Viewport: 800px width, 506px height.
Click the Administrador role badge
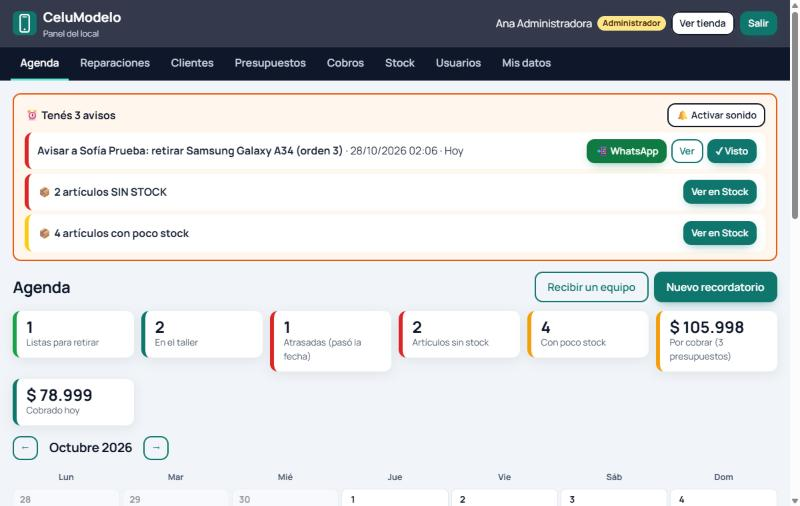631,23
